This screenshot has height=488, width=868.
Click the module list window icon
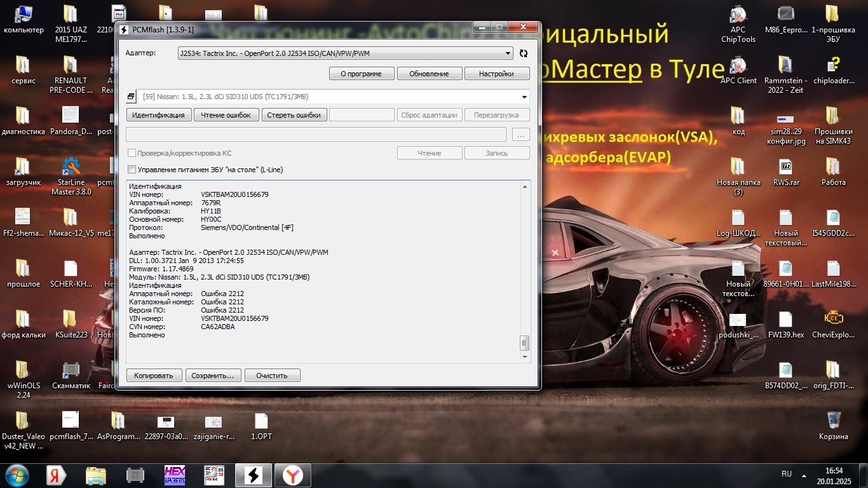point(131,97)
